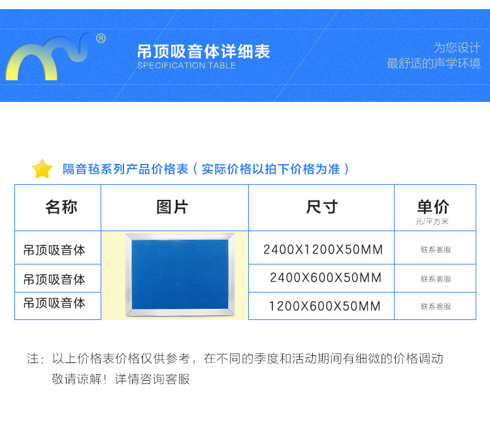This screenshot has height=448, width=490.
Task: Click the registered trademark symbol
Action: point(101,39)
